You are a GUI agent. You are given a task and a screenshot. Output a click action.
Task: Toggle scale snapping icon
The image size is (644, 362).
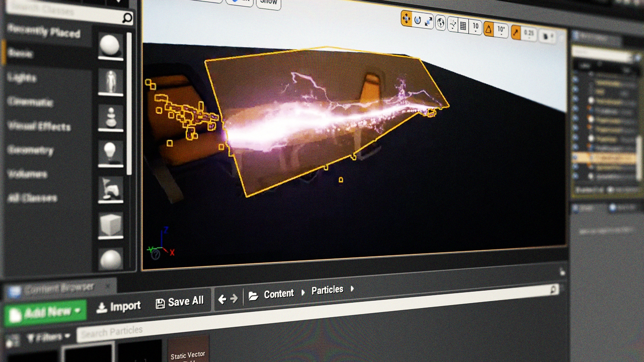click(x=516, y=33)
